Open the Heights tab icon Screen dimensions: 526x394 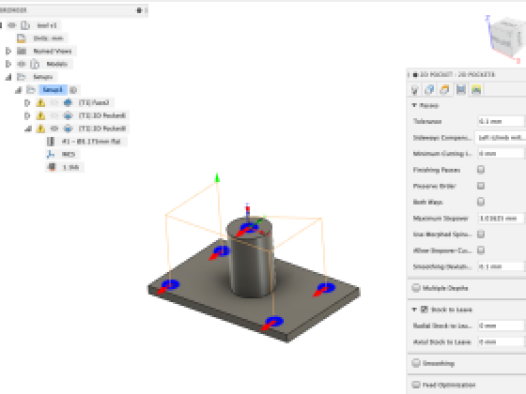(445, 90)
